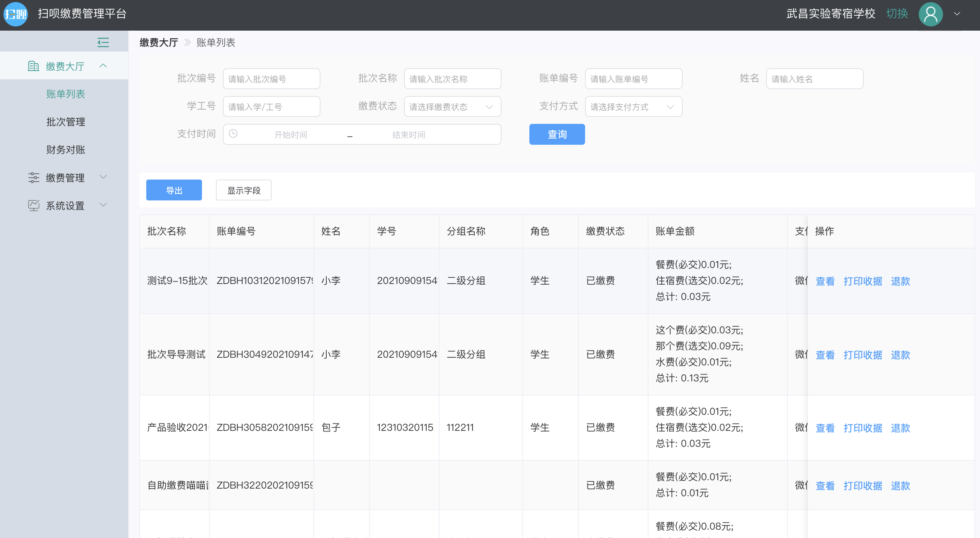980x538 pixels.
Task: Click 退款 link for 包子's bill
Action: [x=900, y=428]
